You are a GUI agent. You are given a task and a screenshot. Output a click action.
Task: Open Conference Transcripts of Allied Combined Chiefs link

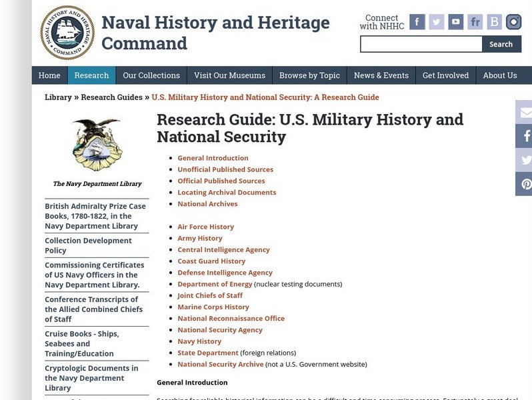pyautogui.click(x=93, y=309)
